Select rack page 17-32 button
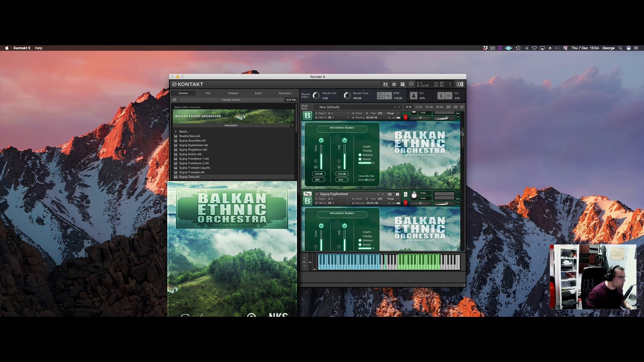Image resolution: width=644 pixels, height=362 pixels. click(419, 107)
